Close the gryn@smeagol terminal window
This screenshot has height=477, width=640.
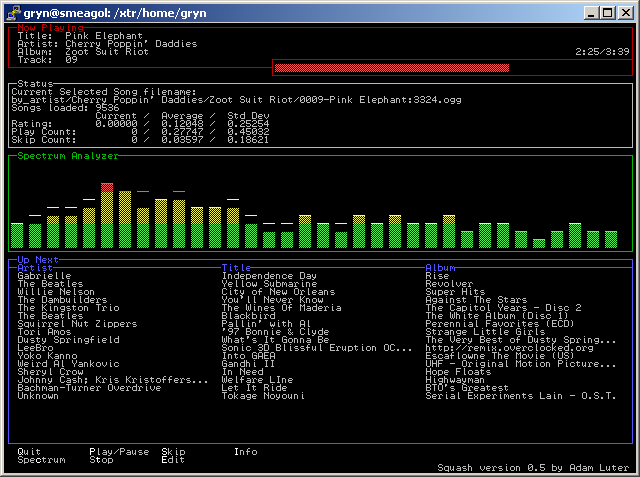click(625, 11)
